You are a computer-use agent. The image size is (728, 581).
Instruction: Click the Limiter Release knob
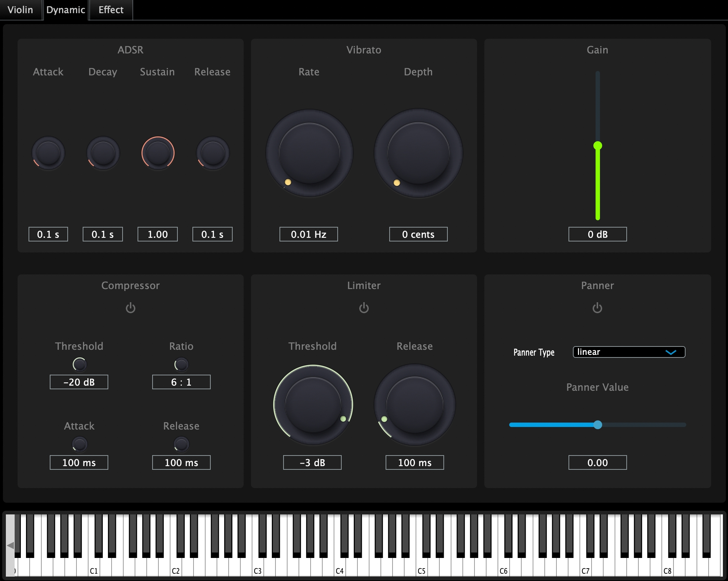coord(414,405)
